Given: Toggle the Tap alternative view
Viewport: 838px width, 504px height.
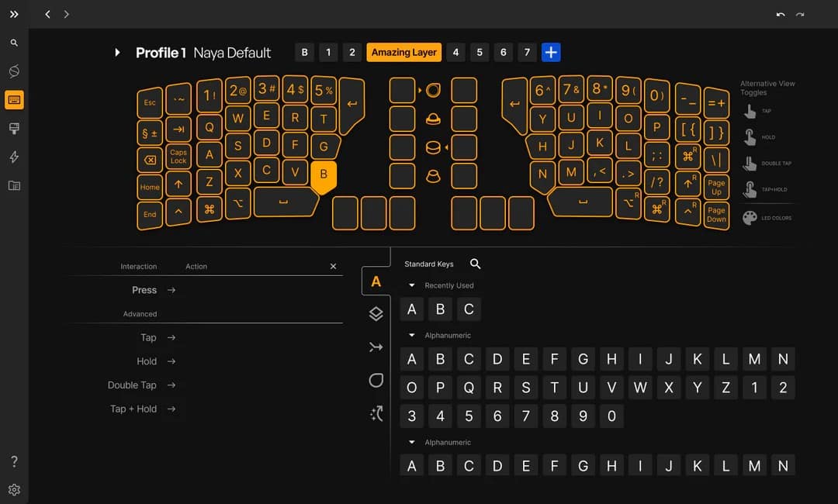Looking at the screenshot, I should pos(750,112).
